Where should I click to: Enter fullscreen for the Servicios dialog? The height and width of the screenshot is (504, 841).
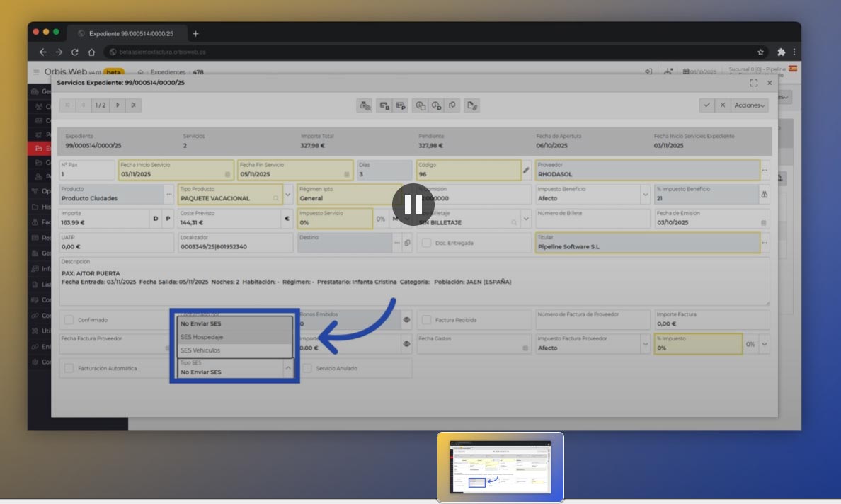(x=754, y=83)
